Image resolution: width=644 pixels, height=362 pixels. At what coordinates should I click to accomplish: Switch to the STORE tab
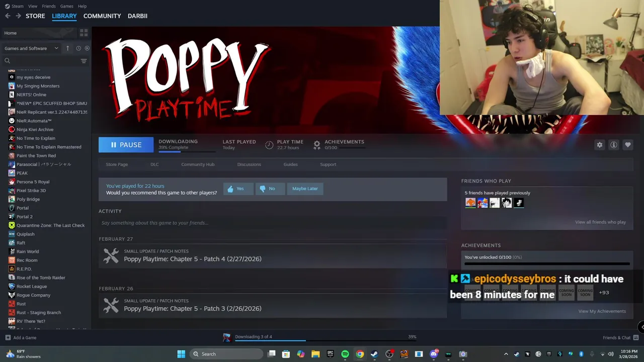pos(35,16)
